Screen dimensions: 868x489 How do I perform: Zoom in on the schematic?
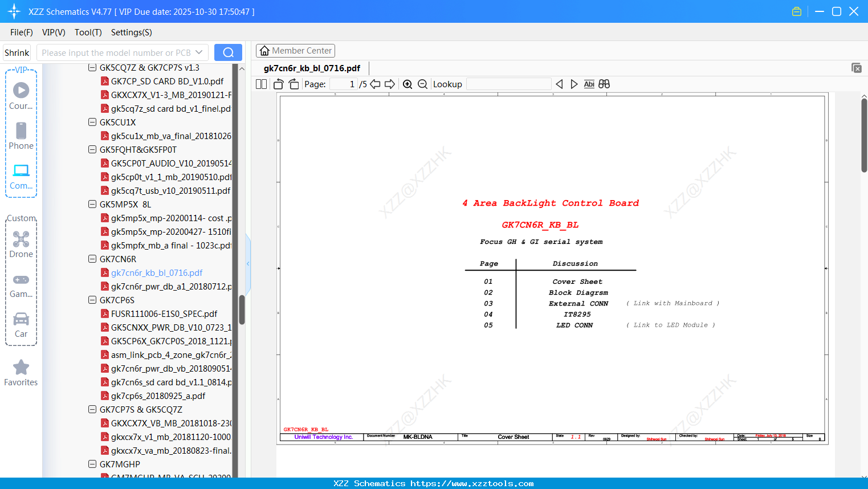(407, 84)
